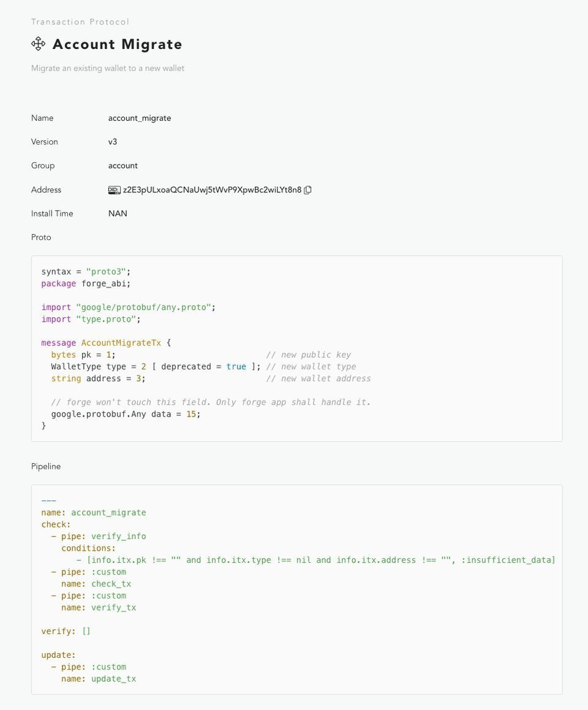Click the check_tx name in pipeline
Screen dimensions: 588x710
pos(111,584)
